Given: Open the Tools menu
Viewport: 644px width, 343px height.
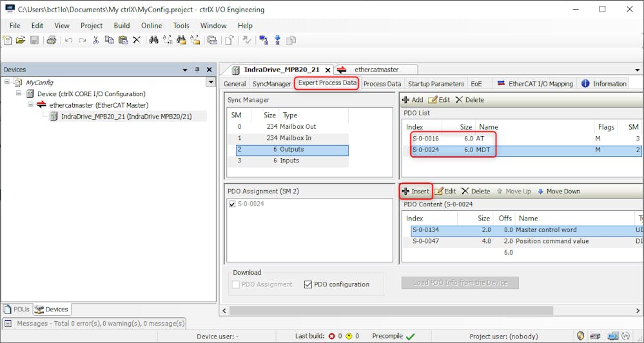Looking at the screenshot, I should tap(181, 26).
